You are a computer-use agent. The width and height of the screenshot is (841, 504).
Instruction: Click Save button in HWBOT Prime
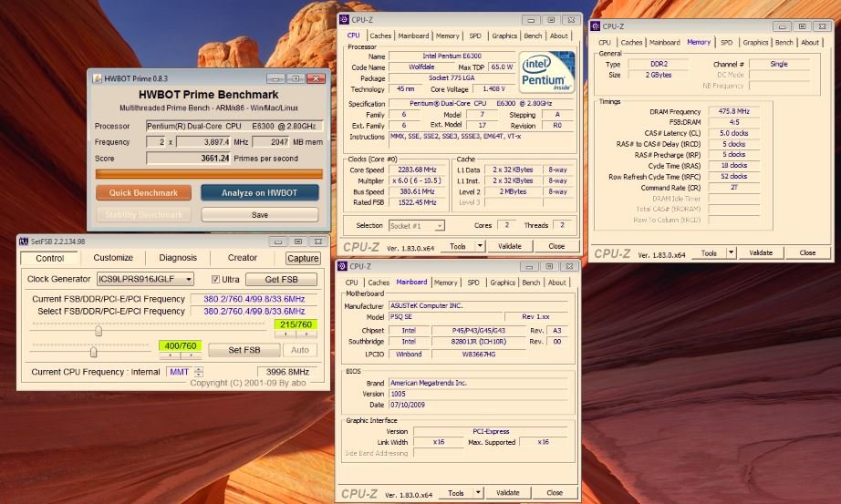coord(260,215)
